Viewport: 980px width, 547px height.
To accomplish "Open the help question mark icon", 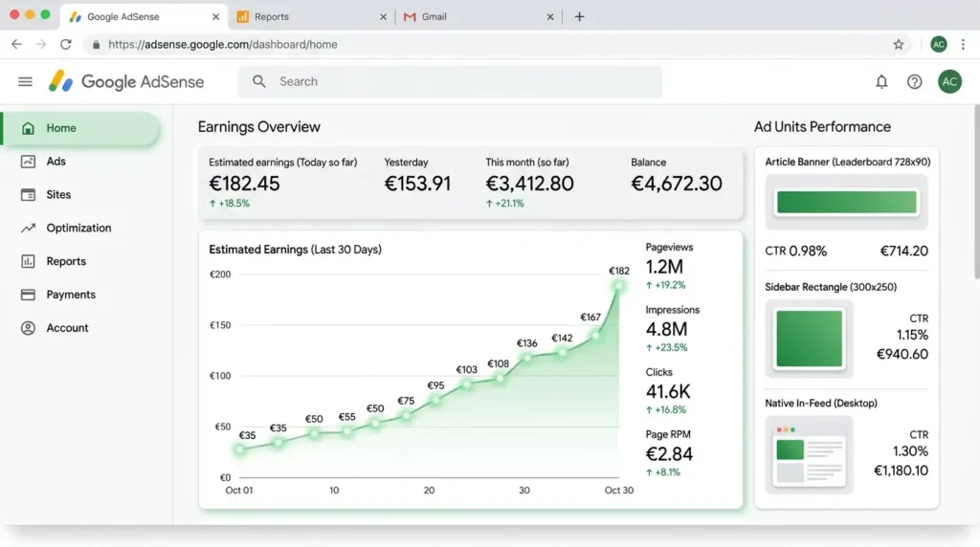I will (x=914, y=82).
